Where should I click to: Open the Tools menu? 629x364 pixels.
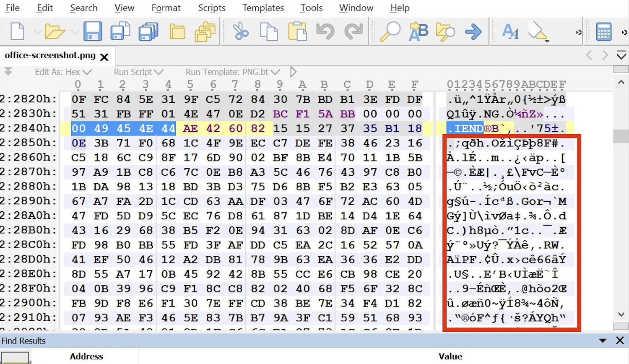[x=312, y=8]
